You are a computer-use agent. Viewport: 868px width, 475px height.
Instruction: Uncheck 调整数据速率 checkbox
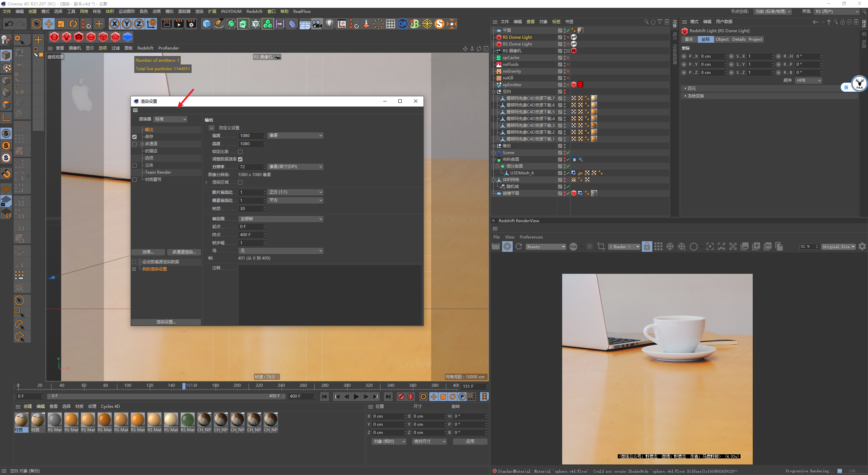[x=240, y=159]
